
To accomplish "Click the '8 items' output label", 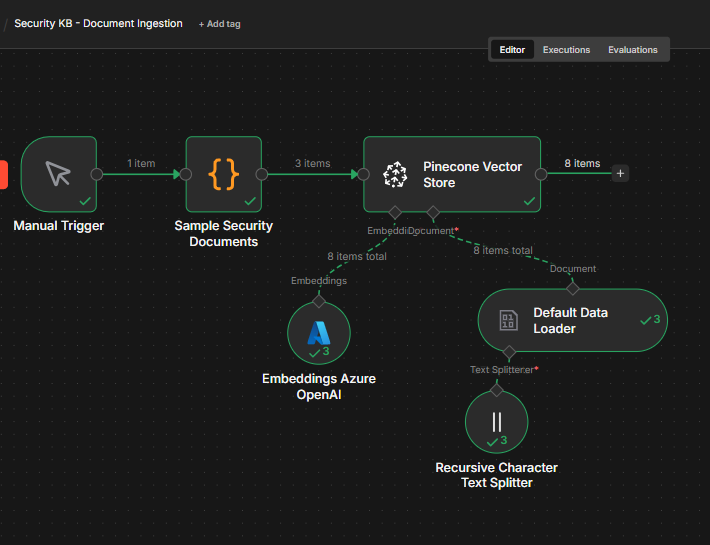I will point(582,163).
